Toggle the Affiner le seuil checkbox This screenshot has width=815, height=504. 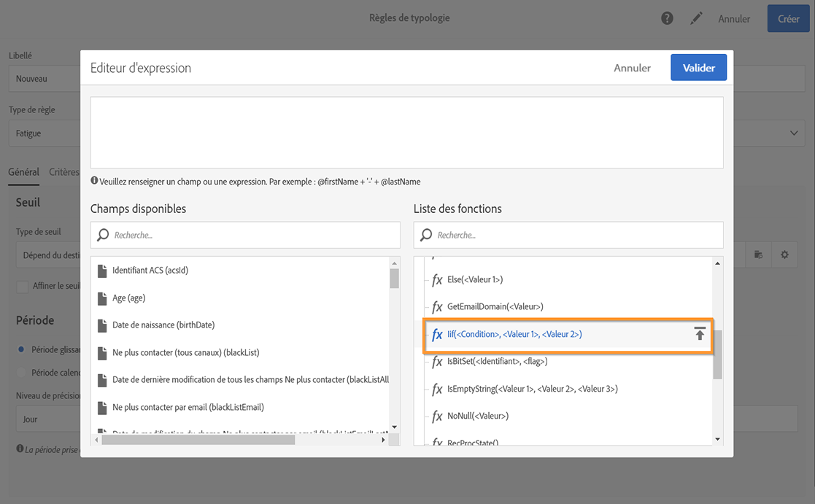pyautogui.click(x=23, y=286)
